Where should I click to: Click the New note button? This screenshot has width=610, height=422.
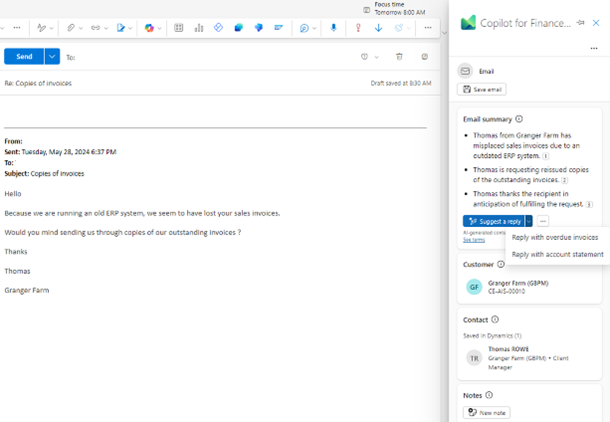coord(487,412)
